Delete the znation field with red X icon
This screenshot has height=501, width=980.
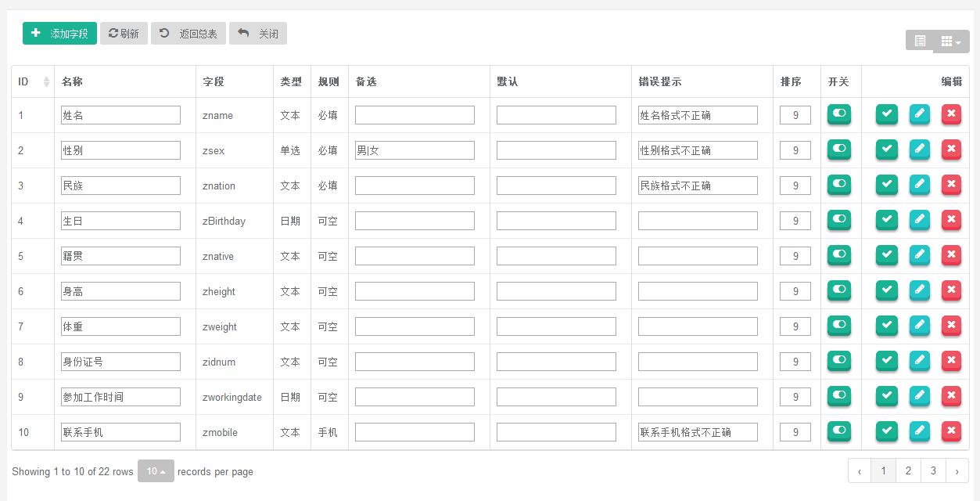pyautogui.click(x=951, y=185)
